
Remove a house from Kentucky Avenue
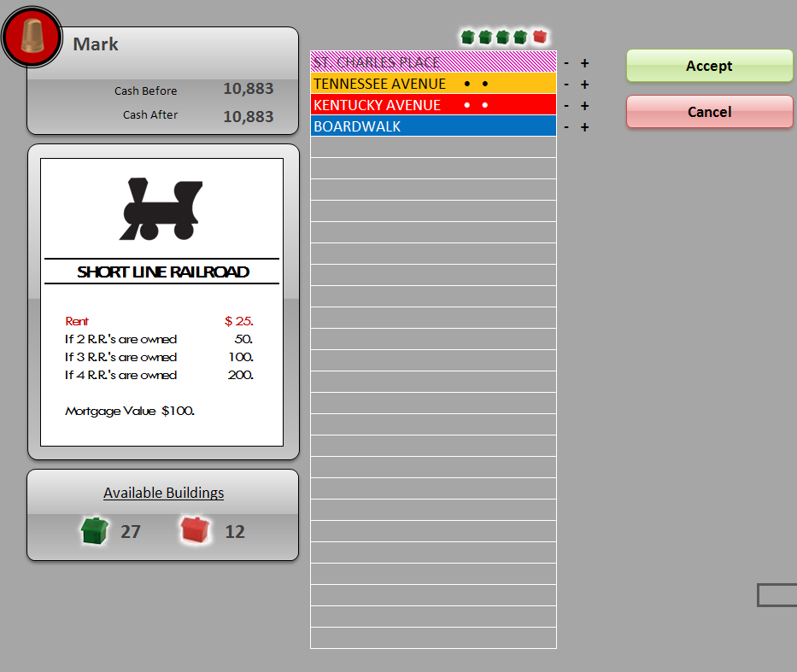tap(566, 106)
